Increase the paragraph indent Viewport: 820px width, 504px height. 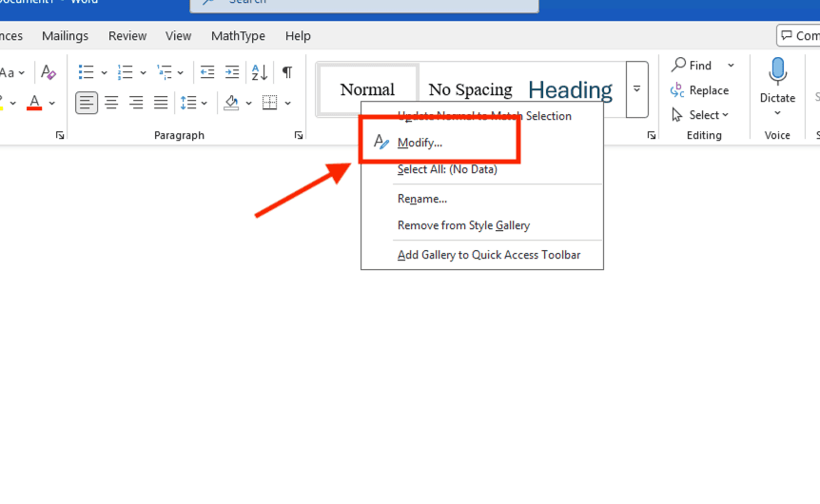tap(232, 72)
